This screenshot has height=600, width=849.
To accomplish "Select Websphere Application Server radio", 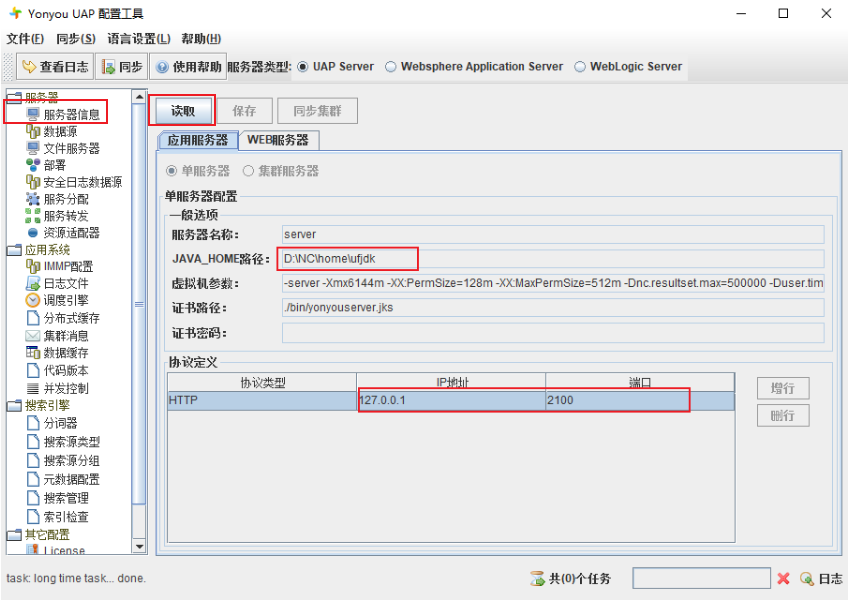I will [390, 67].
